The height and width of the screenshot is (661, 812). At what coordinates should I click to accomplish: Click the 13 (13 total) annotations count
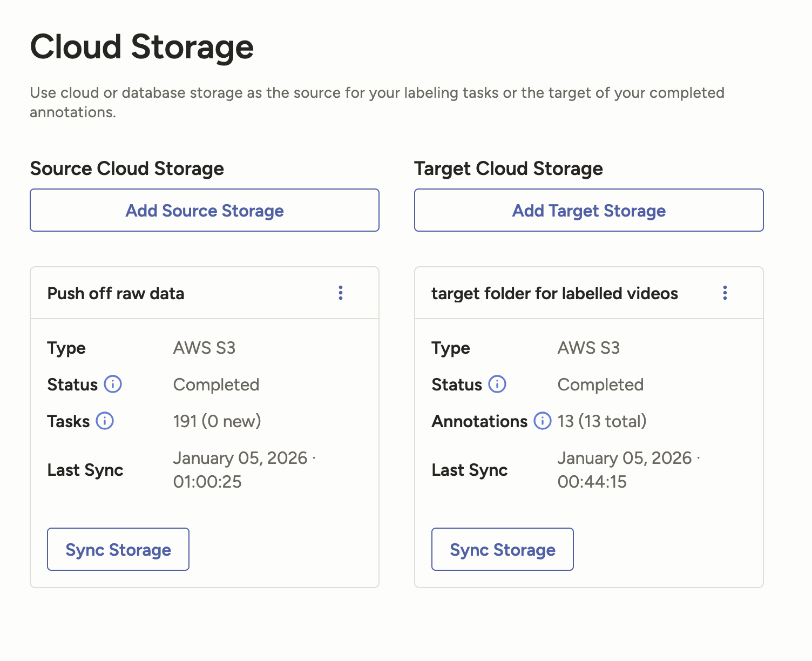coord(602,421)
